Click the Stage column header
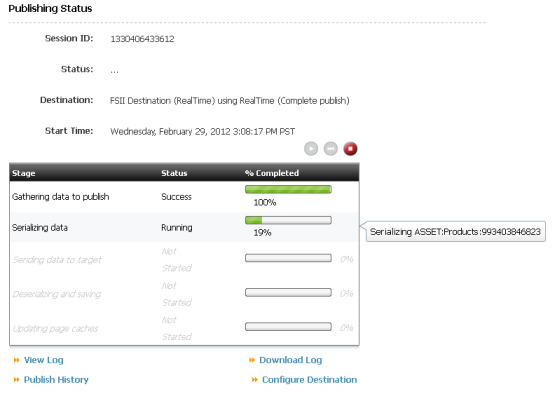 23,173
